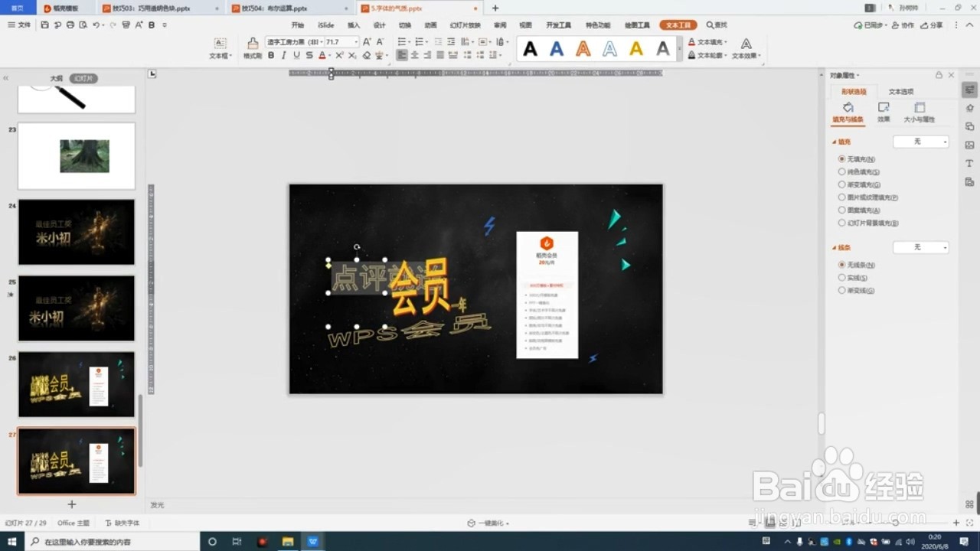The image size is (980, 551).
Task: Click the Print Preview icon
Action: click(x=83, y=25)
